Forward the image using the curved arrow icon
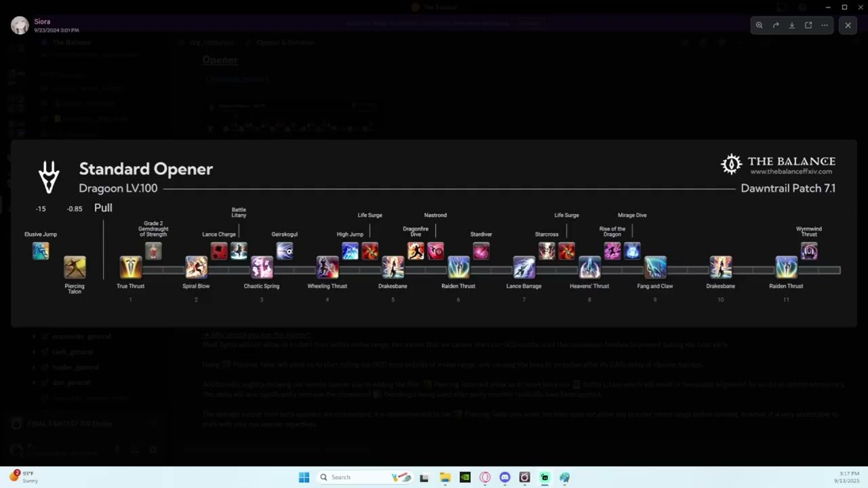 776,25
